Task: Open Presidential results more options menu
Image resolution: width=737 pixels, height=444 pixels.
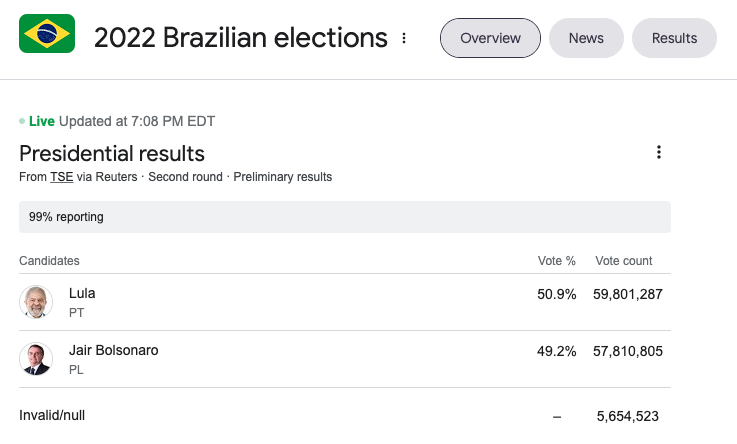Action: pyautogui.click(x=658, y=152)
